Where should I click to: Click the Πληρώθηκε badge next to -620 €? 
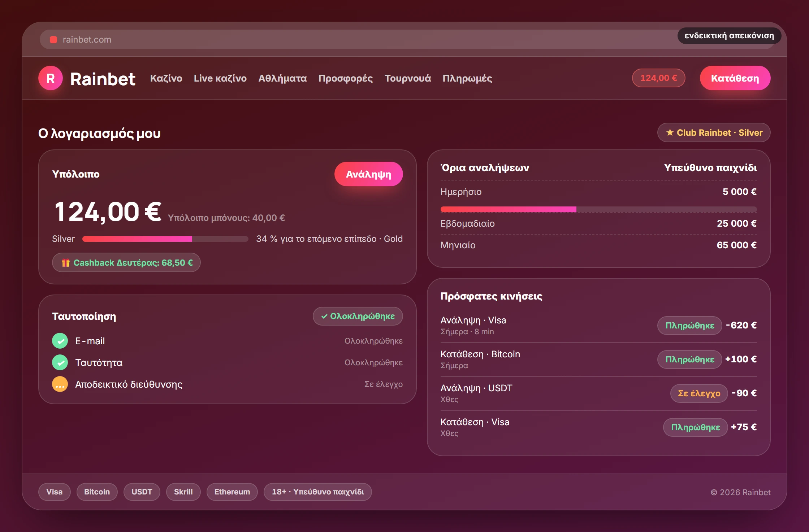click(x=689, y=325)
